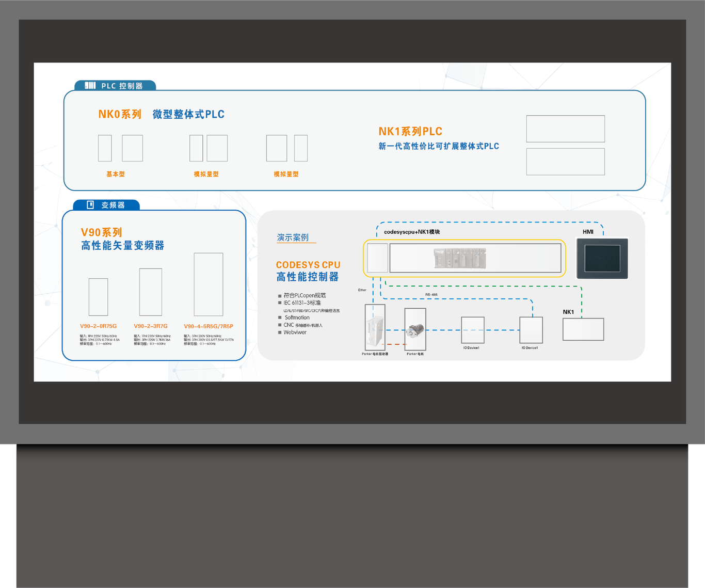
Task: Click the CODESYS CPU heading
Action: point(308,265)
